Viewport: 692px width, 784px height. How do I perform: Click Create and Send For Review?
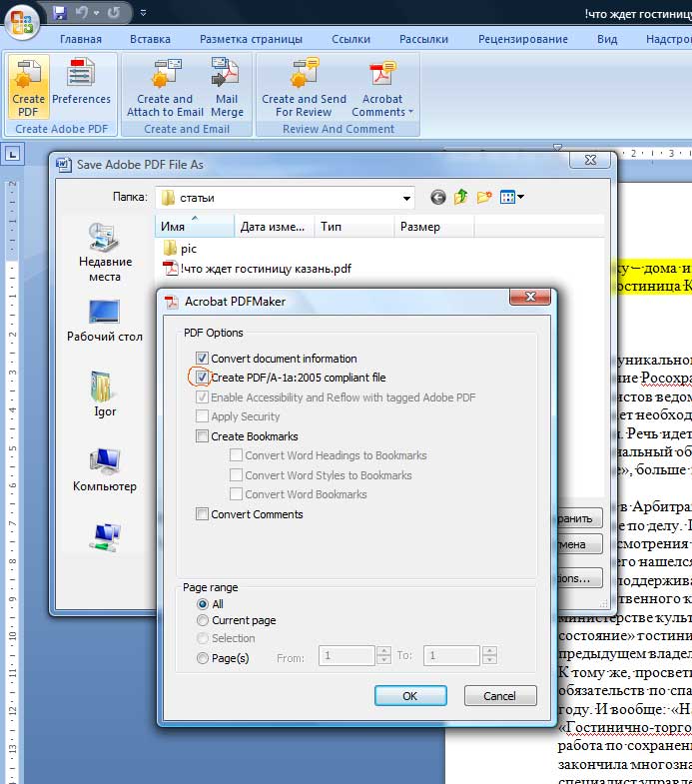[304, 88]
